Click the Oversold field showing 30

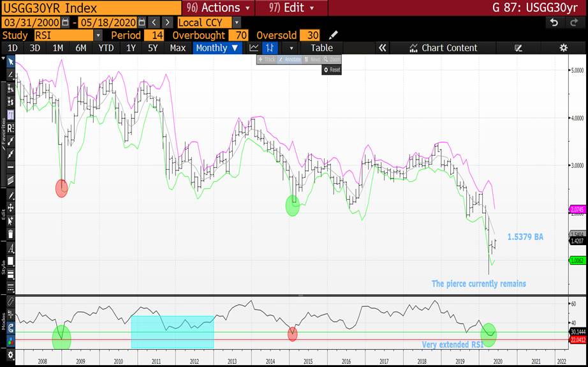[310, 36]
